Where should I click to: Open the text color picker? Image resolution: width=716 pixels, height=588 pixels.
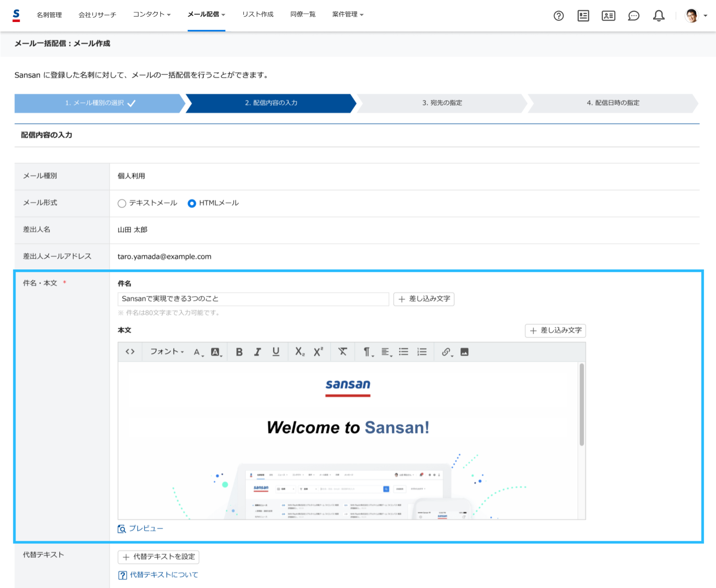point(198,352)
